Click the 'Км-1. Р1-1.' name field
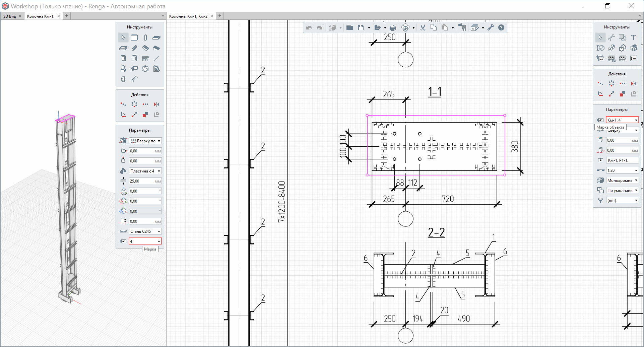Viewport: 644px width, 347px height. (x=622, y=160)
